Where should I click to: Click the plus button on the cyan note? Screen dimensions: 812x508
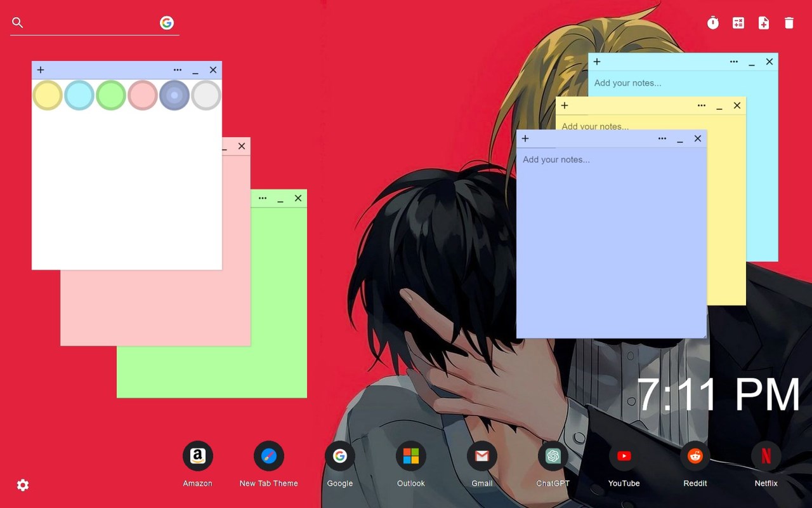tap(597, 62)
